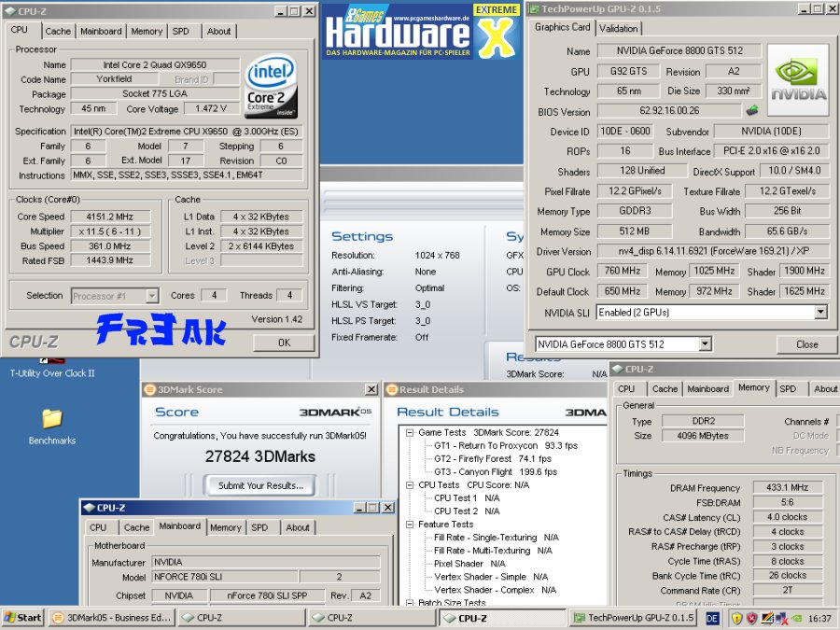
Task: Click the 27824 3DMarks score text
Action: point(260,456)
